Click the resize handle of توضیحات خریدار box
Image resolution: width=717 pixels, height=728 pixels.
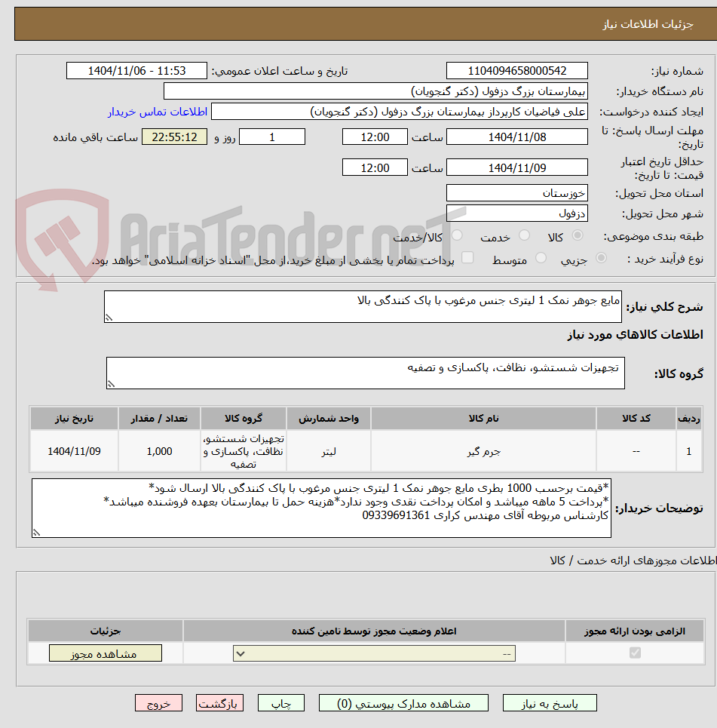click(x=36, y=533)
